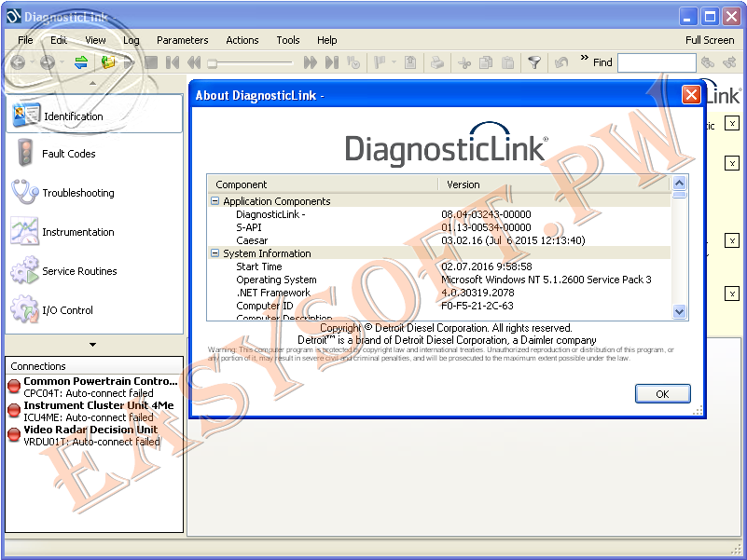Open the Log menu
Viewport: 747px width, 560px height.
coord(131,40)
